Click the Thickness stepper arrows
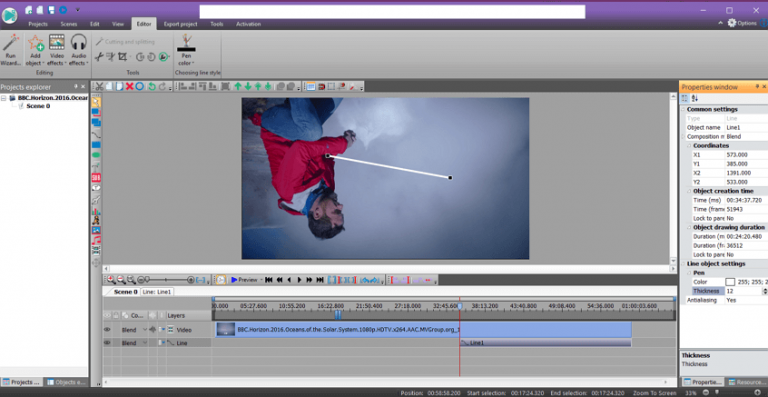This screenshot has height=397, width=768. tap(765, 291)
